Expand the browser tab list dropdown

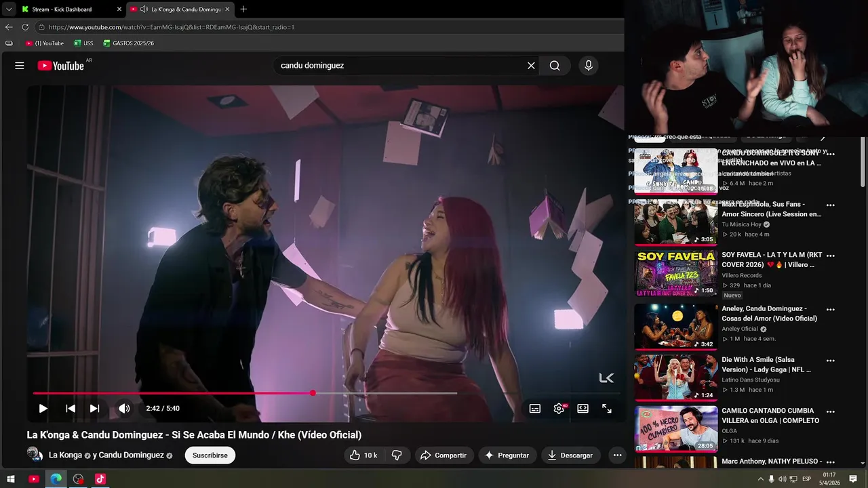[x=9, y=9]
